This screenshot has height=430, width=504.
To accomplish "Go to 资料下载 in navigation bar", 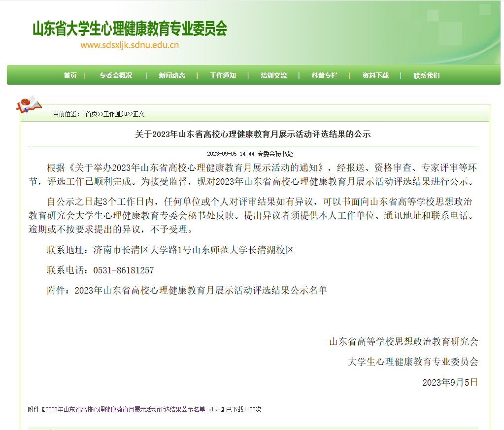I will pyautogui.click(x=375, y=75).
